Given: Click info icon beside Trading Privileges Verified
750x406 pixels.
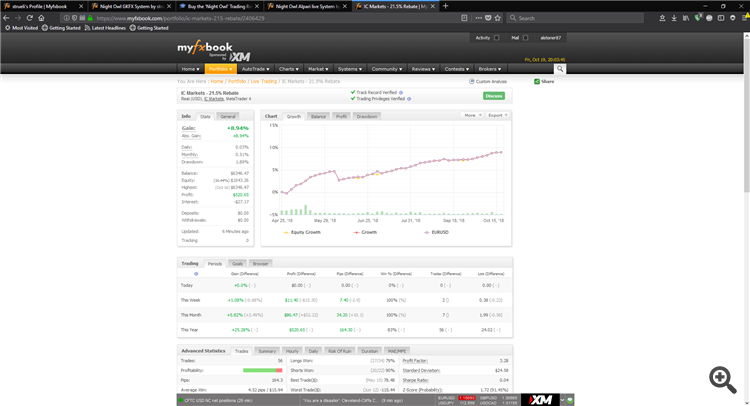Looking at the screenshot, I should [x=409, y=99].
